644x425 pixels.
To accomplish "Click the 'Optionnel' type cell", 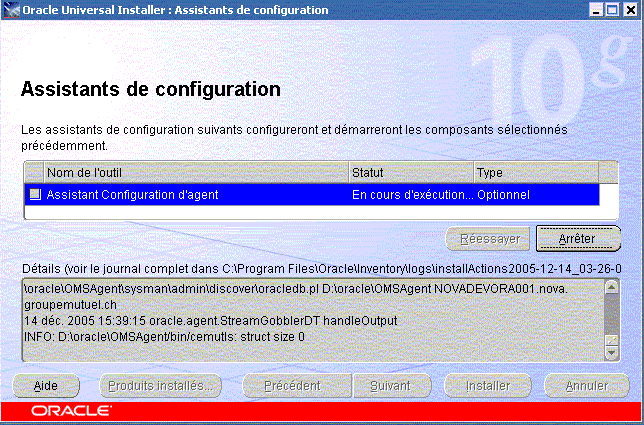I will point(535,194).
